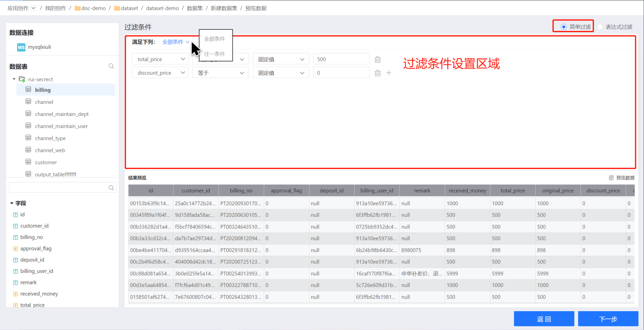Viewport: 644px width, 330px height.
Task: Open the 等于 operator dropdown
Action: 220,73
